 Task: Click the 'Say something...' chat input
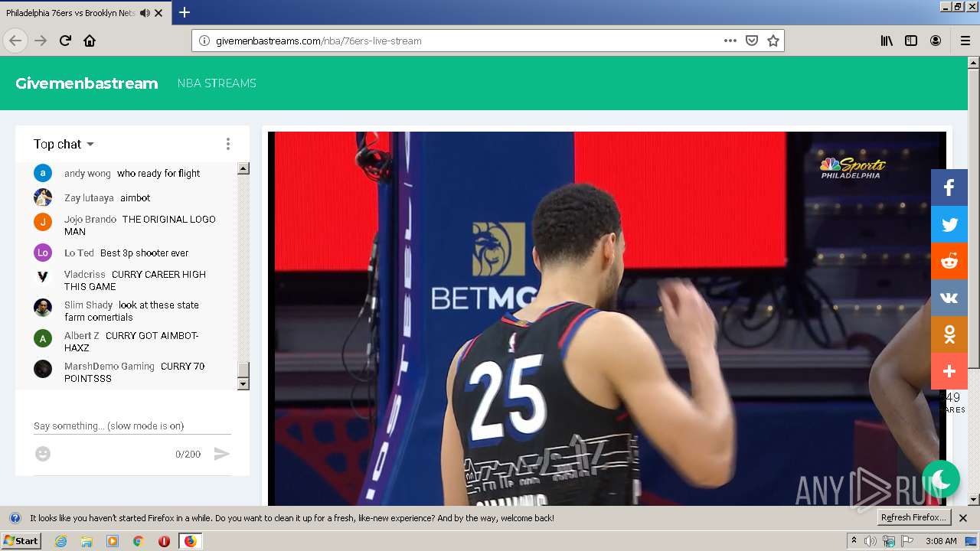click(x=132, y=425)
